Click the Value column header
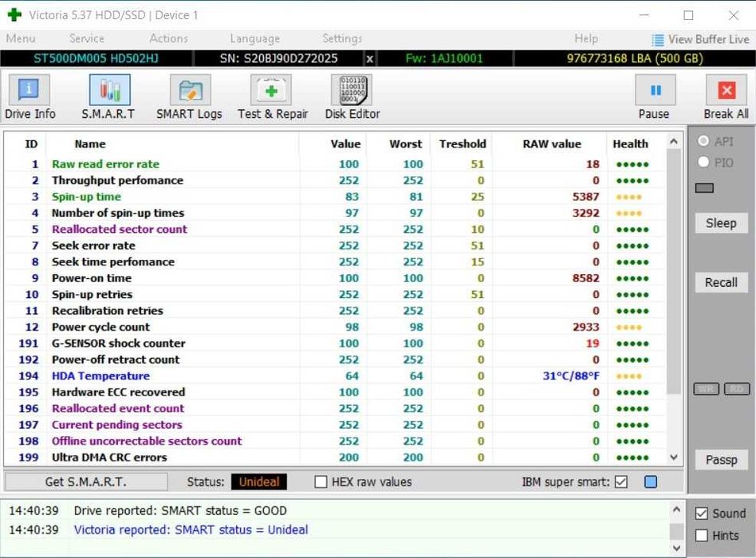The image size is (756, 558). [345, 144]
